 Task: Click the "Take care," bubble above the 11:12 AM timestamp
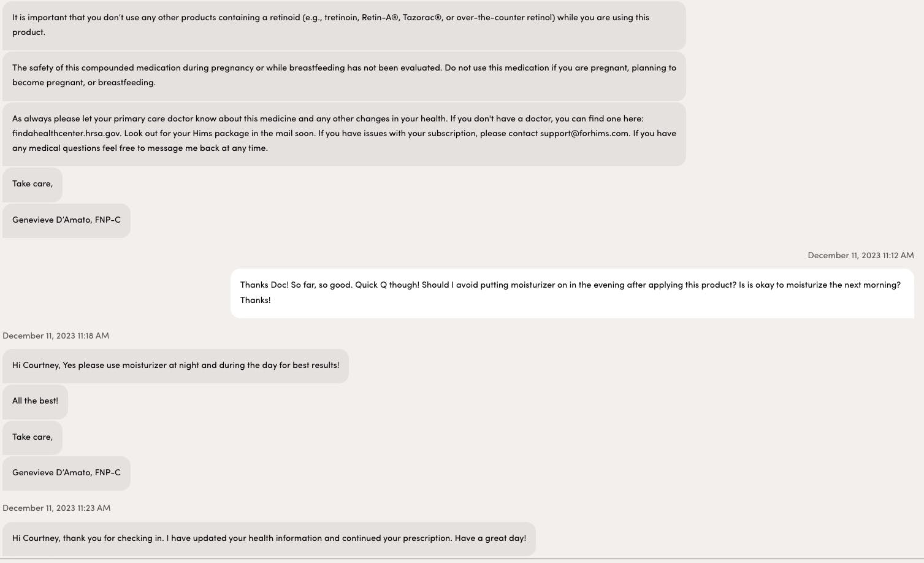(32, 184)
